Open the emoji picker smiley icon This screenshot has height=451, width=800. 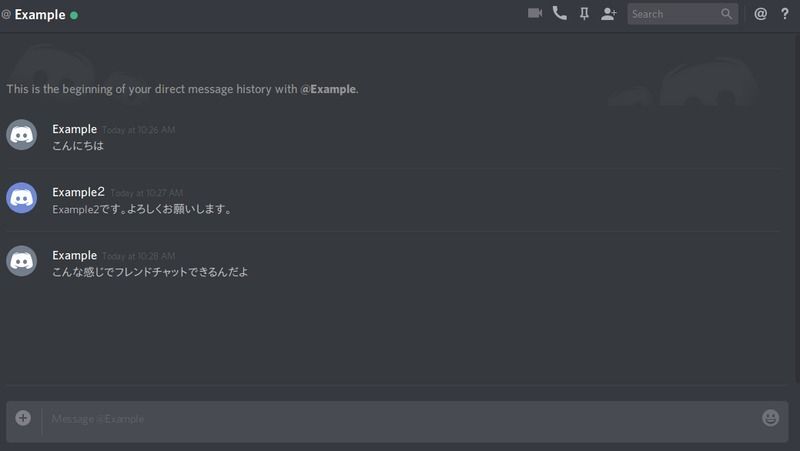[x=770, y=418]
